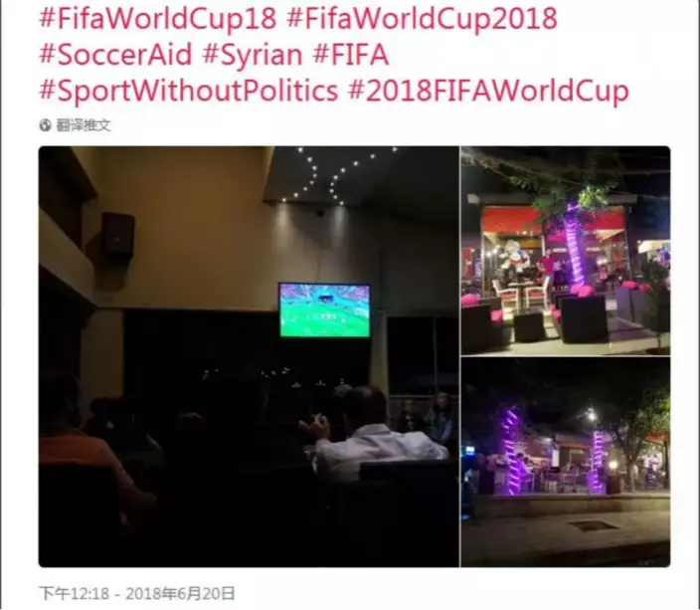Image resolution: width=700 pixels, height=610 pixels.
Task: Open the top-right cafe terrace photo
Action: (566, 251)
